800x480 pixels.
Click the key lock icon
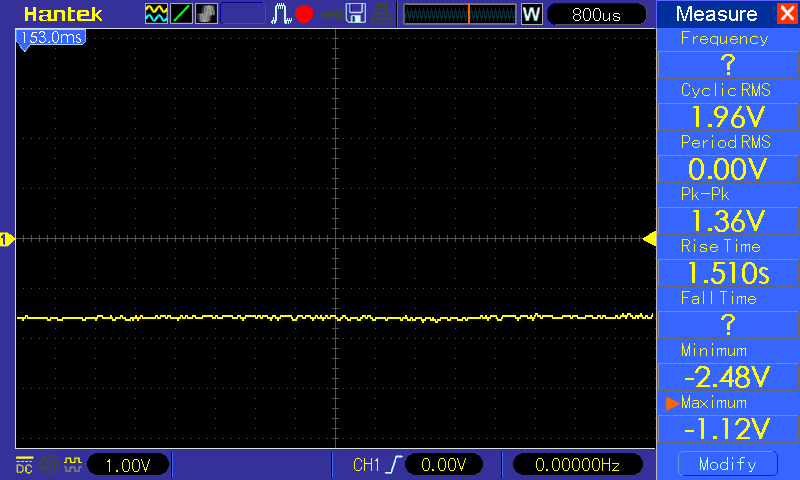click(331, 15)
